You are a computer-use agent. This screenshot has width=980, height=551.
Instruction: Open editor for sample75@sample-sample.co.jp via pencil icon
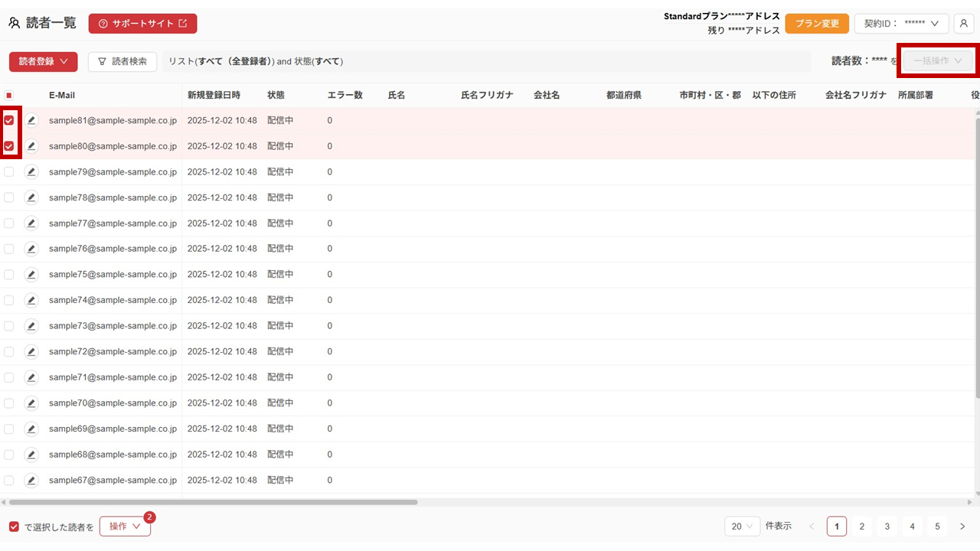tap(31, 275)
